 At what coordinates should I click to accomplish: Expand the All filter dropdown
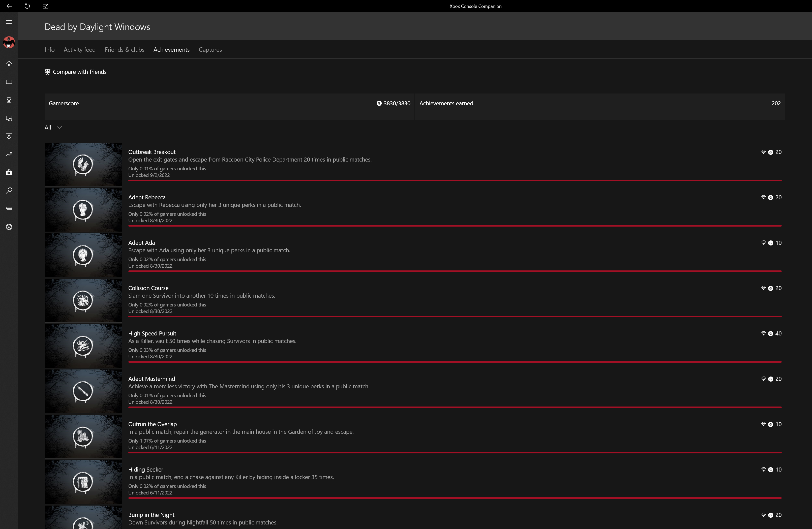(53, 128)
